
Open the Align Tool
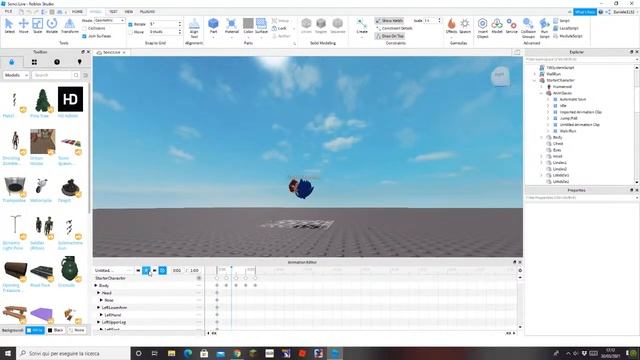click(194, 28)
